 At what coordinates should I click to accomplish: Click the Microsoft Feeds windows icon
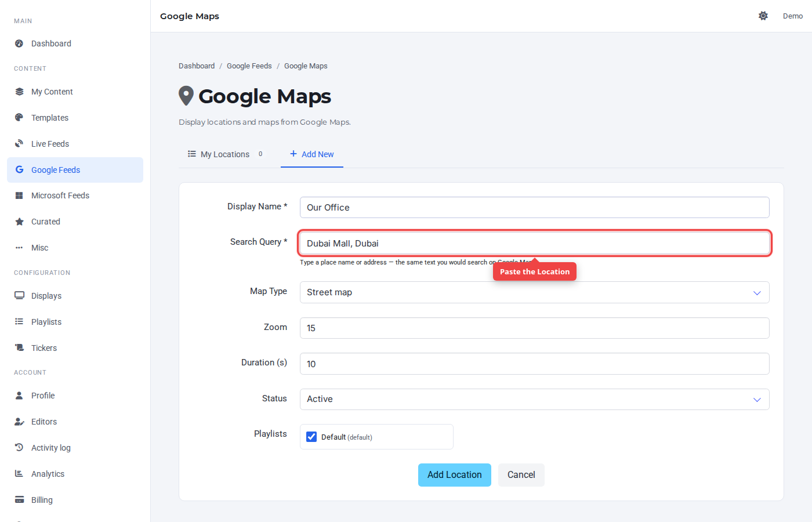coord(19,195)
